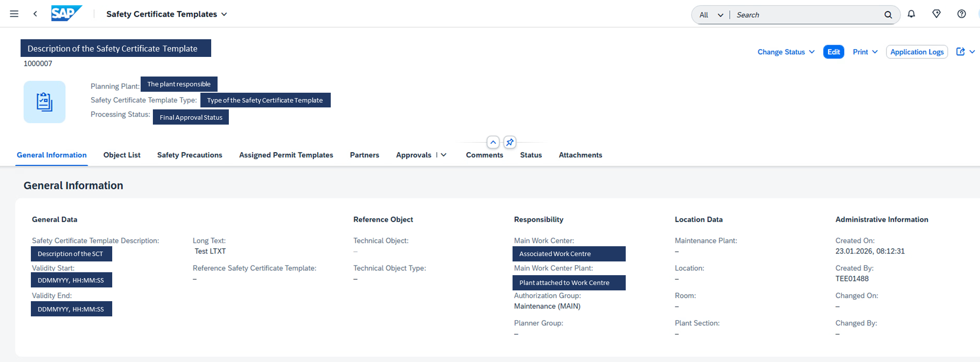Expand the search scope All dropdown
The height and width of the screenshot is (362, 980).
[711, 15]
